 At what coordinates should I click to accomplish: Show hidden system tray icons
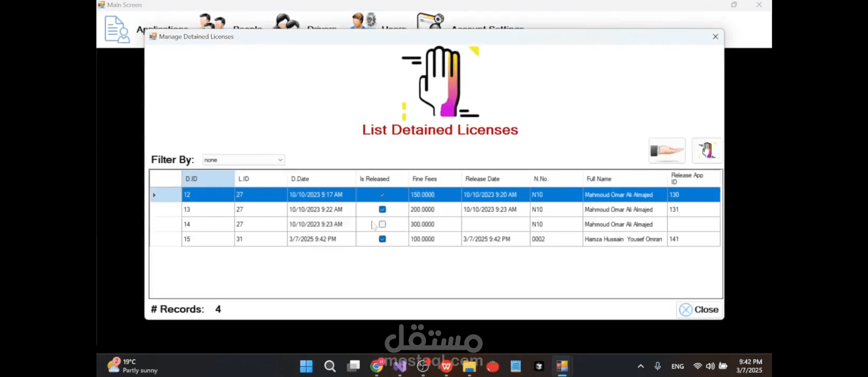(641, 366)
